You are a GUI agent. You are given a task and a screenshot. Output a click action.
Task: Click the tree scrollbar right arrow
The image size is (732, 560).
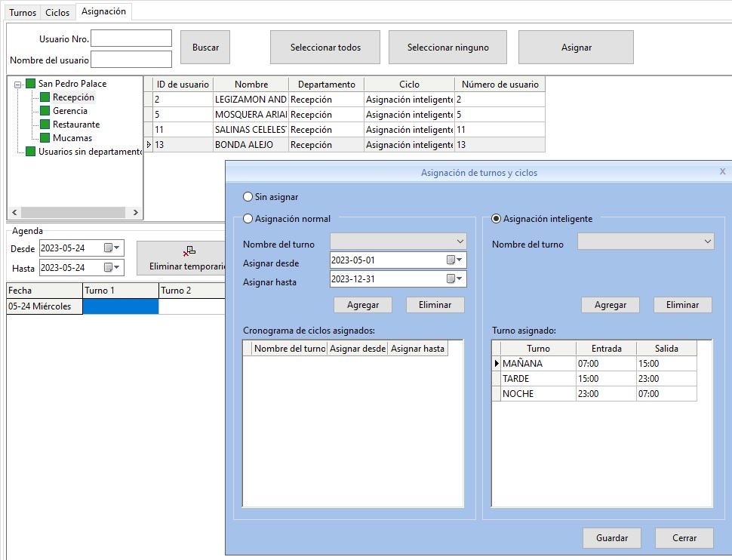pyautogui.click(x=135, y=213)
